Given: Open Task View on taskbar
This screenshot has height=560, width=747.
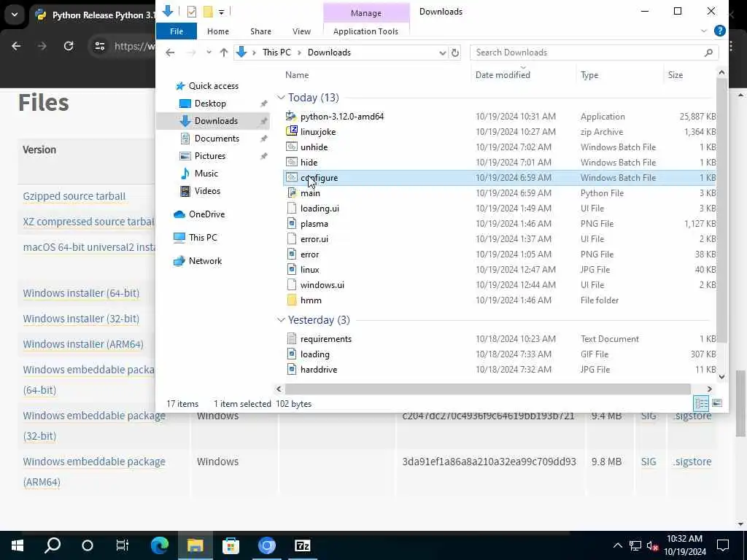Looking at the screenshot, I should click(x=123, y=545).
